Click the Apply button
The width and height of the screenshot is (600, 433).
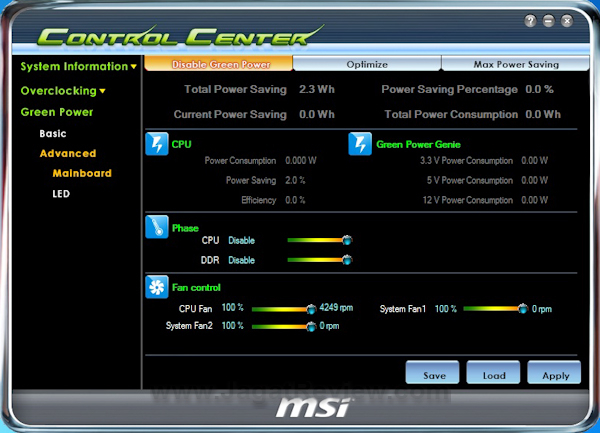tap(554, 372)
